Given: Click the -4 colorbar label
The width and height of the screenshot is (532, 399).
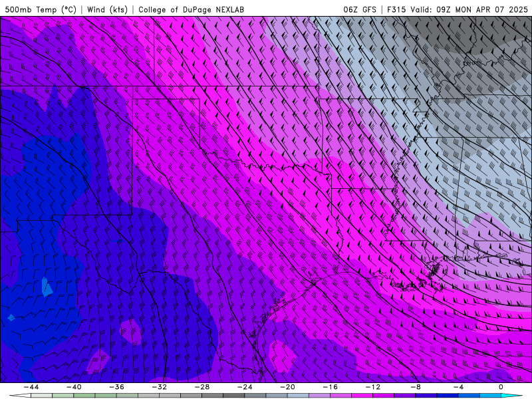Looking at the screenshot, I should 458,387.
